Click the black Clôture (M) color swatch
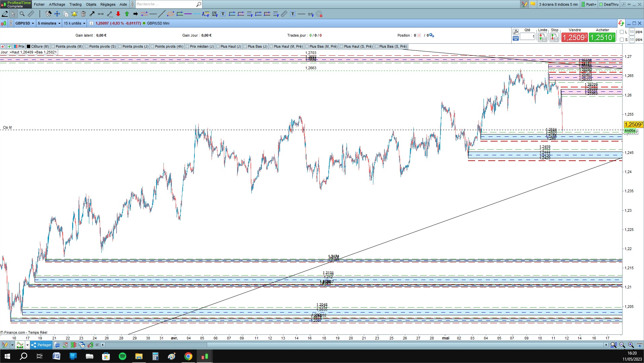 pos(29,46)
